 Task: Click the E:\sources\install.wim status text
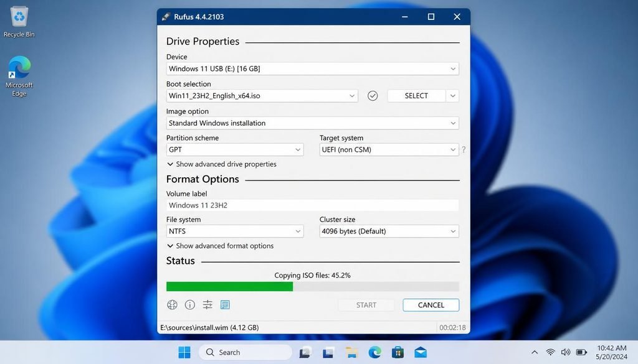(209, 327)
